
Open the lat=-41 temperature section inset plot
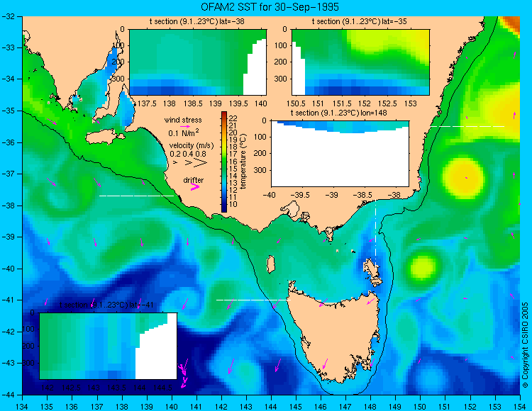109,346
